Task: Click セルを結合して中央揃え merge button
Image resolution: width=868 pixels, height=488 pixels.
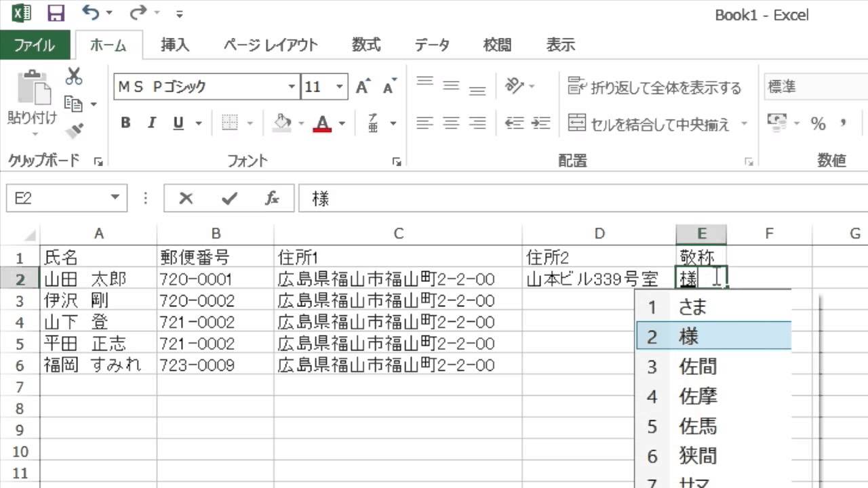Action: (x=648, y=124)
